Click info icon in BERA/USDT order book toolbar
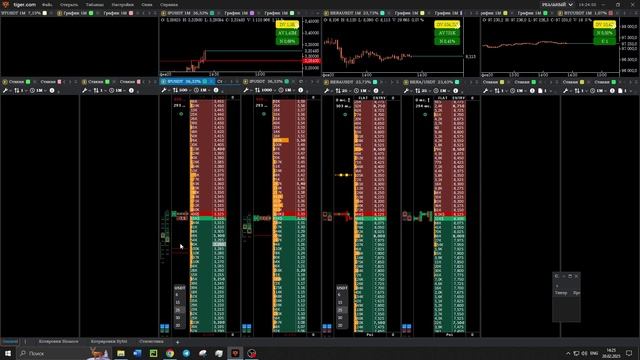The image size is (640, 360). (456, 91)
